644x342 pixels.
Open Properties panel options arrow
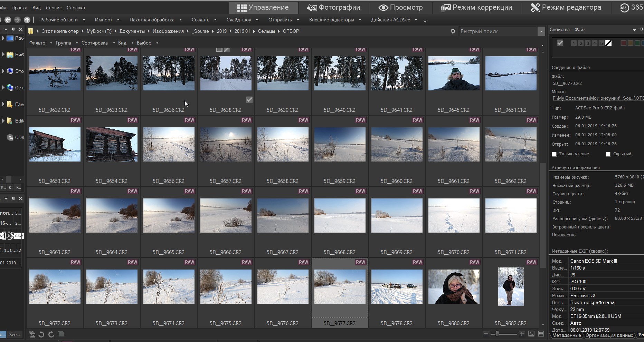point(634,30)
